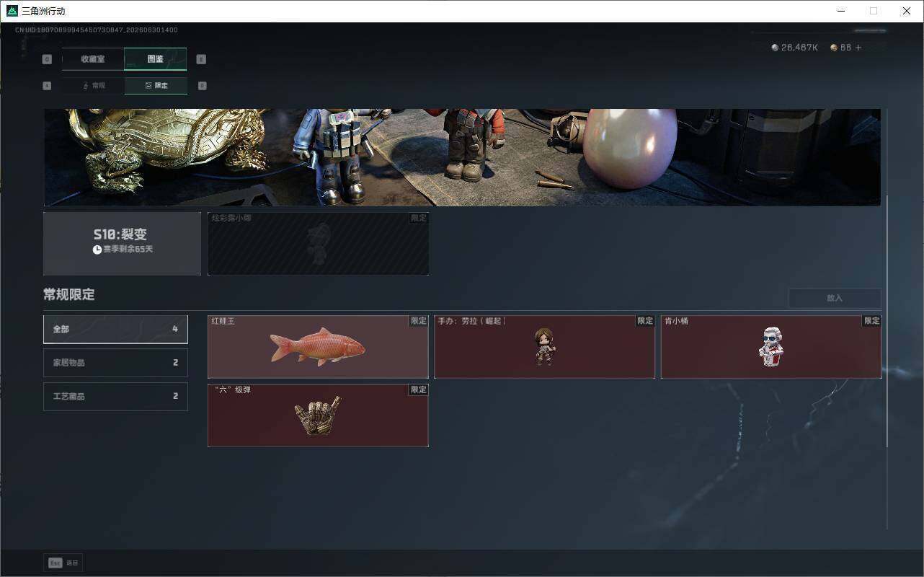The image size is (924, 577).
Task: Maximize the 三角洲行动 window
Action: 874,11
